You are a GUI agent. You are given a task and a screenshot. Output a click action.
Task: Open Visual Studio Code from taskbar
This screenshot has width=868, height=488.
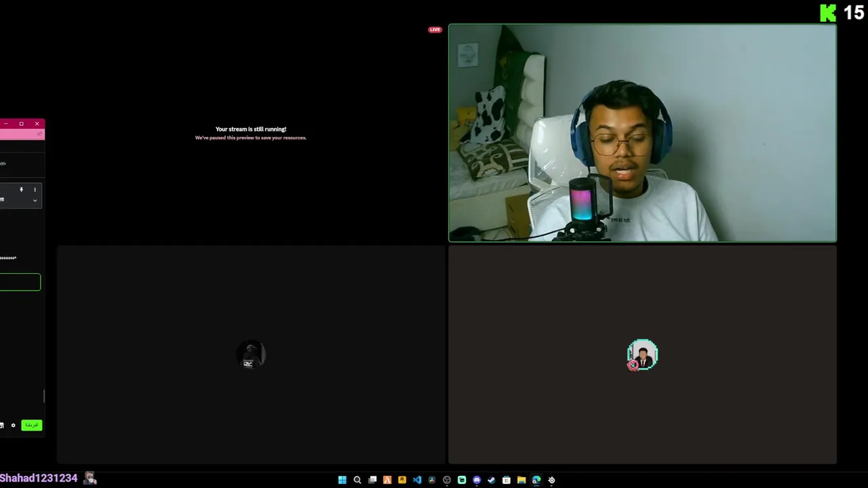pos(417,480)
